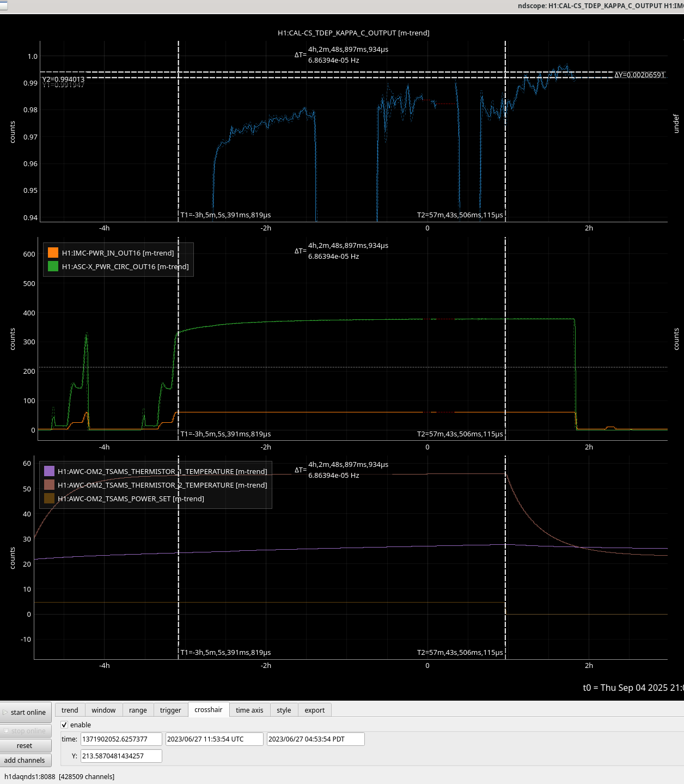Switch to the trend tab

point(70,710)
